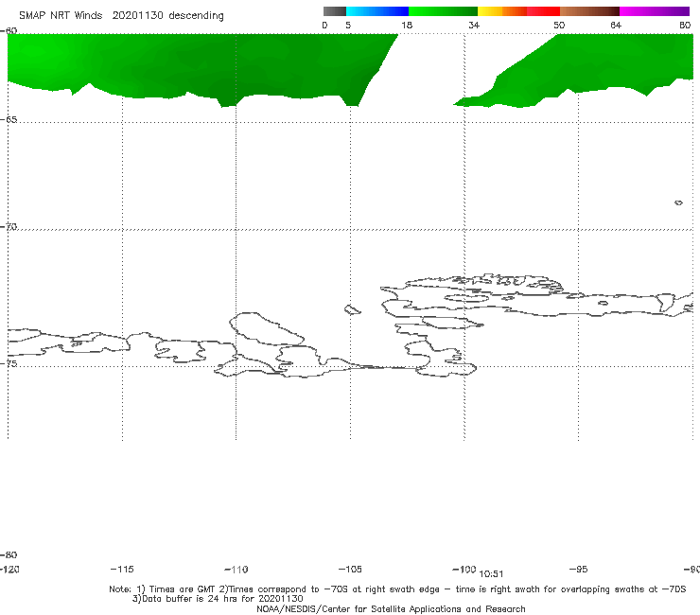Click the gray segment of the color bar
This screenshot has height=615, width=700.
click(x=334, y=11)
